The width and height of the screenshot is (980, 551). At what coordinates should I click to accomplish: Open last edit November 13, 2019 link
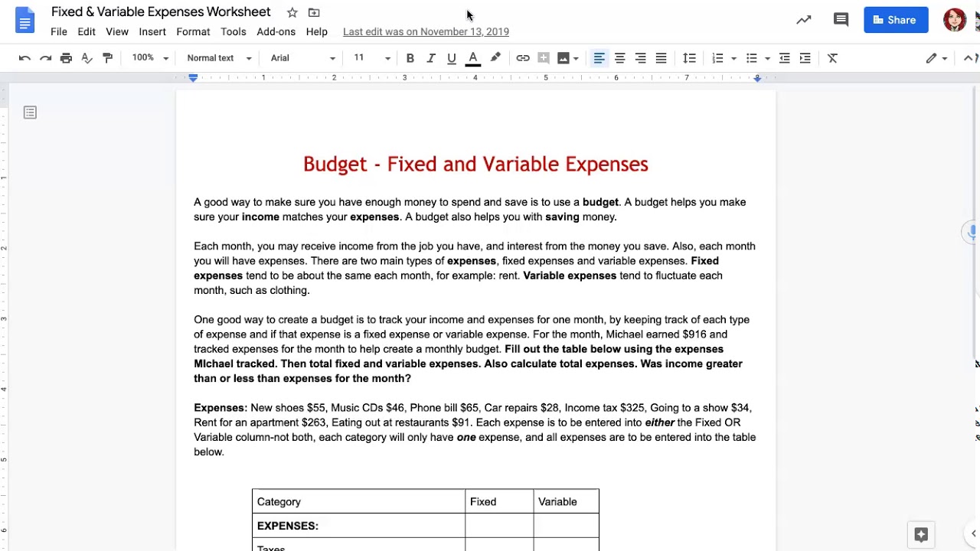(x=426, y=31)
